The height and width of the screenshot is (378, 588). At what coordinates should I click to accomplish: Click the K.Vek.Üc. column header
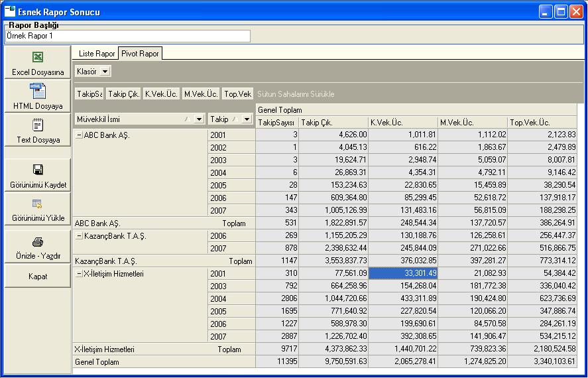tap(403, 122)
